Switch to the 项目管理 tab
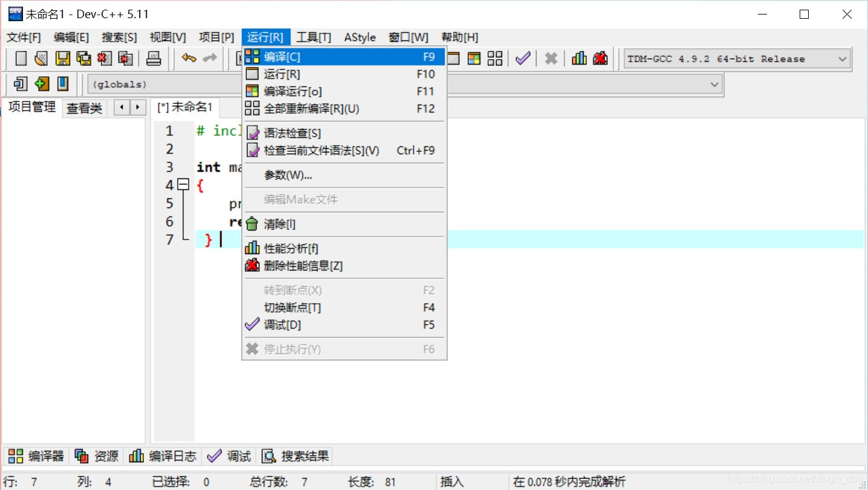 (x=32, y=108)
